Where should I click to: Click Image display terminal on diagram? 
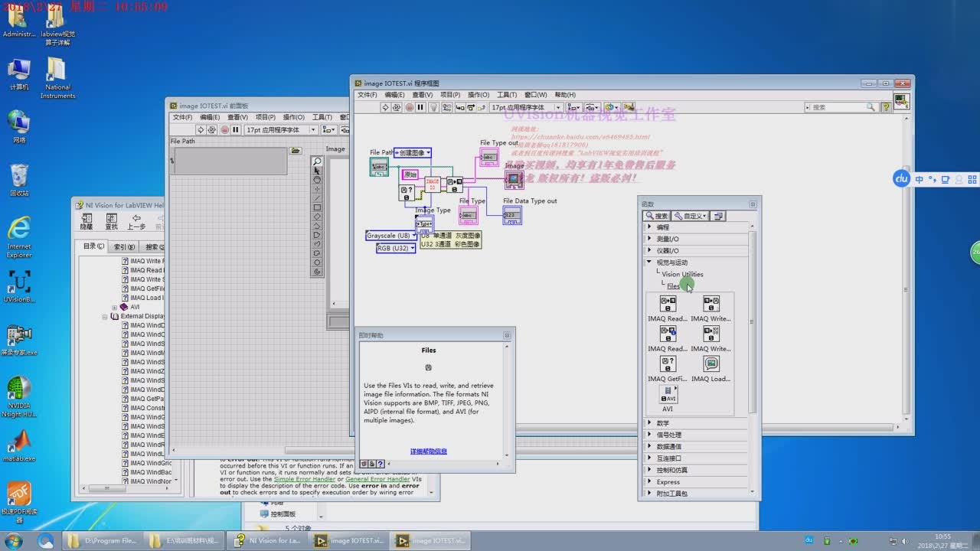click(x=514, y=179)
